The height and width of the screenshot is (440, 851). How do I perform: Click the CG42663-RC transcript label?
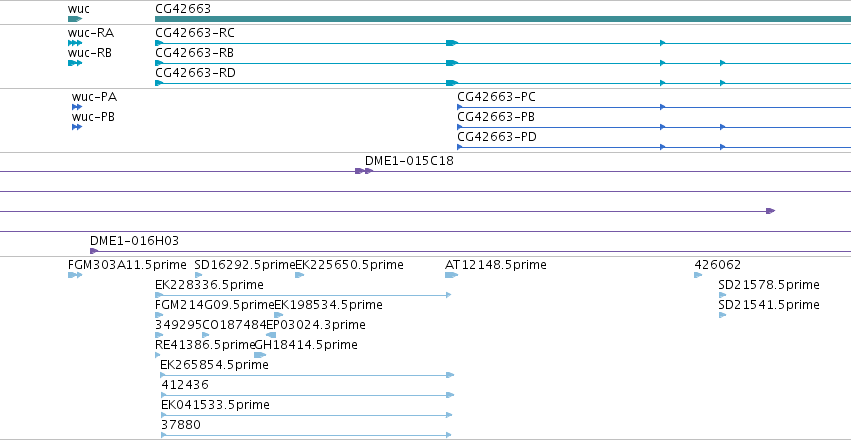(x=195, y=33)
